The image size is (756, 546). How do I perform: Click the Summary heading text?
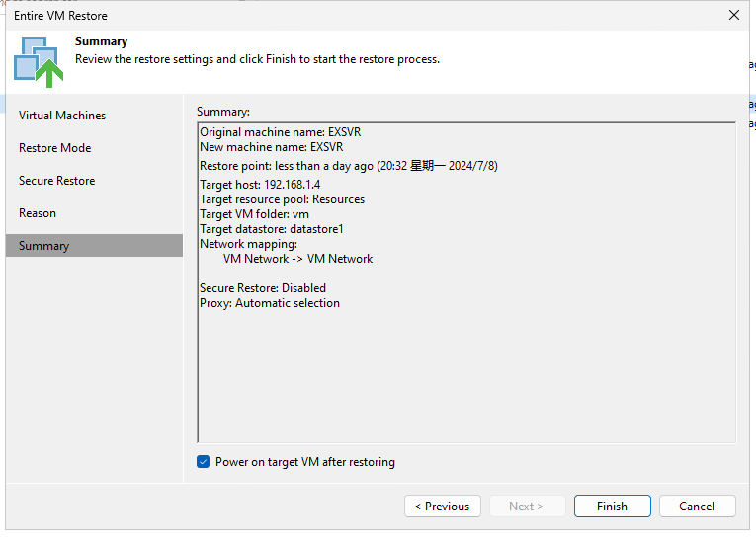click(x=101, y=41)
